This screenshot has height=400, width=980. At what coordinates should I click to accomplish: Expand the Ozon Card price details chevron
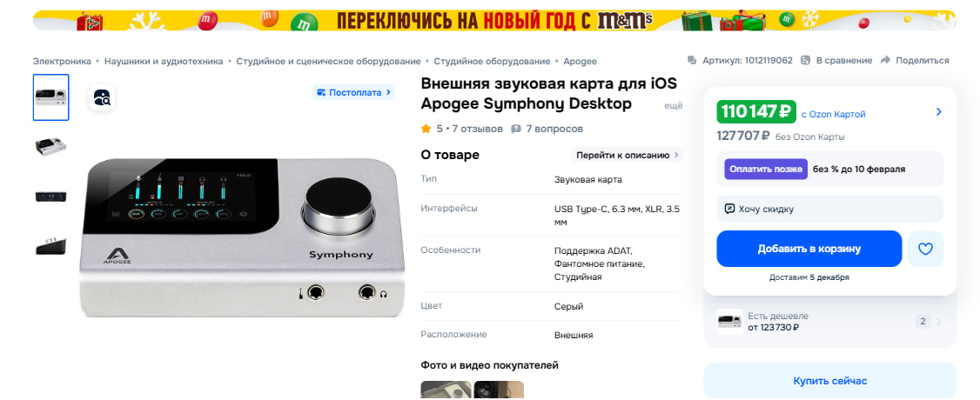pos(939,111)
